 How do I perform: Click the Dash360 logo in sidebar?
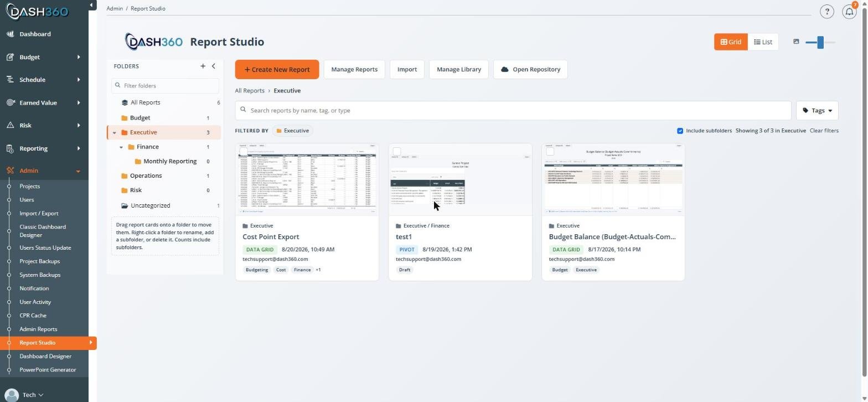click(x=37, y=11)
